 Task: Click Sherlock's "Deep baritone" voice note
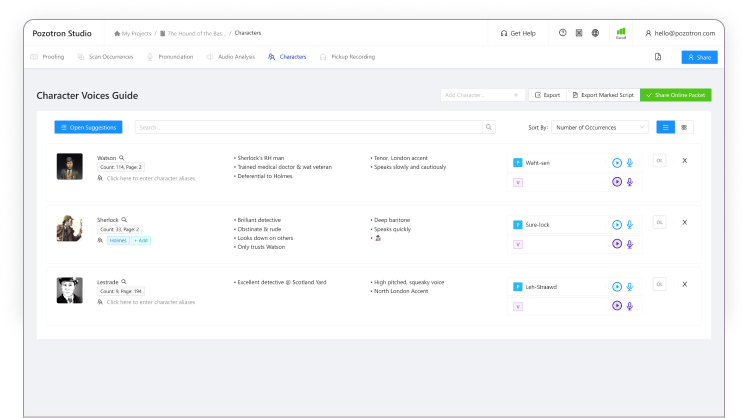pos(392,220)
